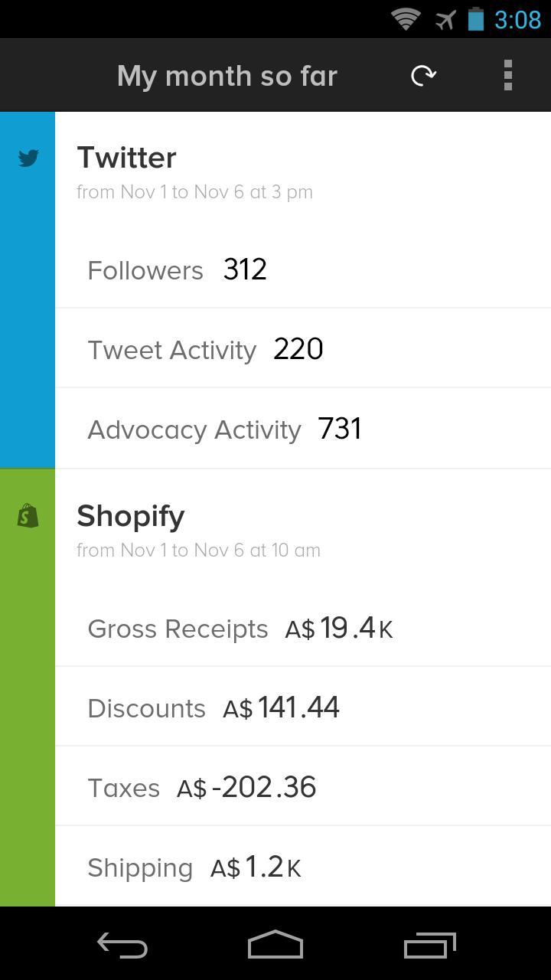Tap the battery status icon
The width and height of the screenshot is (551, 980).
[x=476, y=19]
